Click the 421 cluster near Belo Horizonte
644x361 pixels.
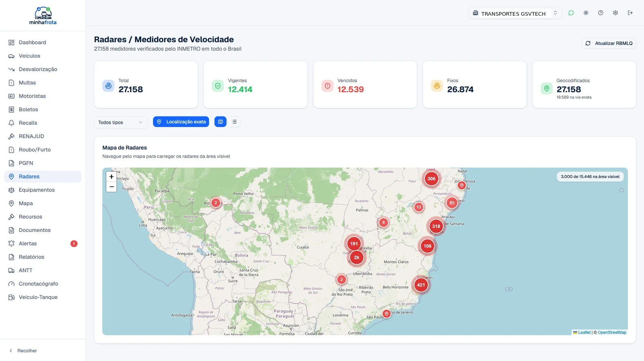coord(421,285)
